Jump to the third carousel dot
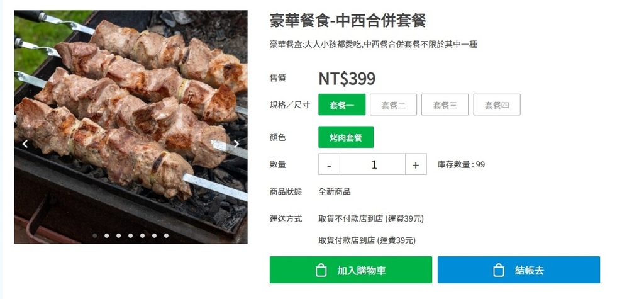This screenshot has height=299, width=644. click(x=119, y=235)
